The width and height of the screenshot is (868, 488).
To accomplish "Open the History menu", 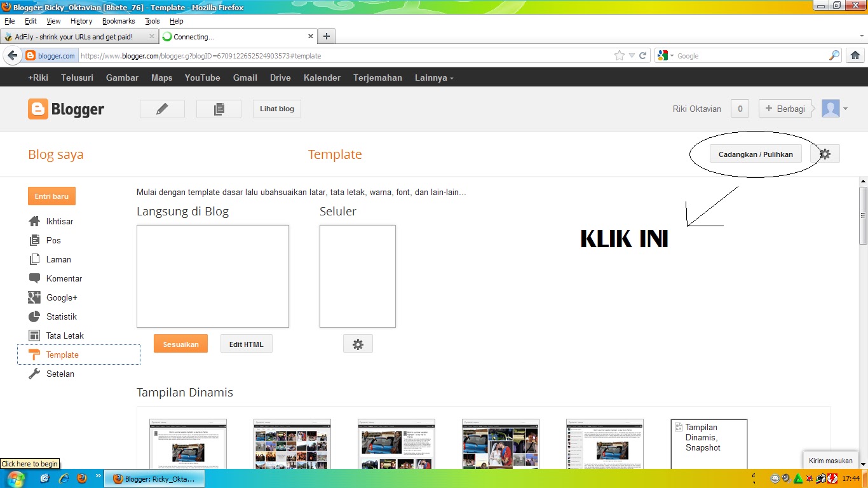I will point(81,21).
